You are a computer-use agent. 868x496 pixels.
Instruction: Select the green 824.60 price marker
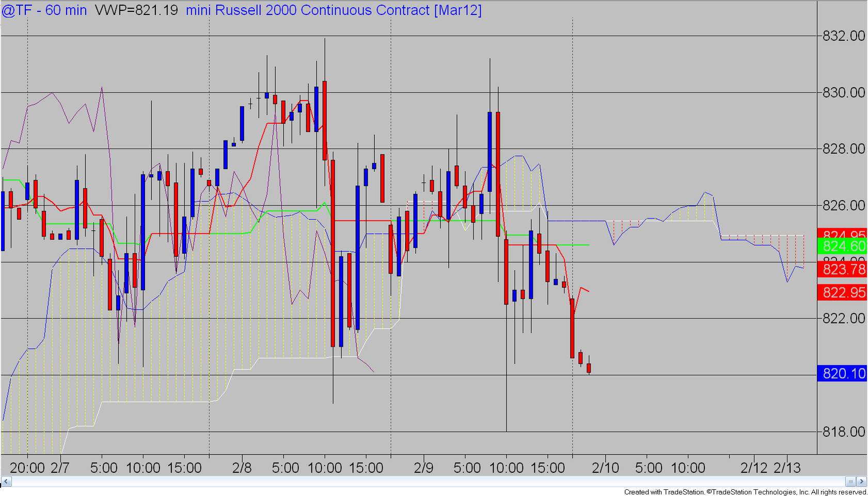tap(842, 246)
